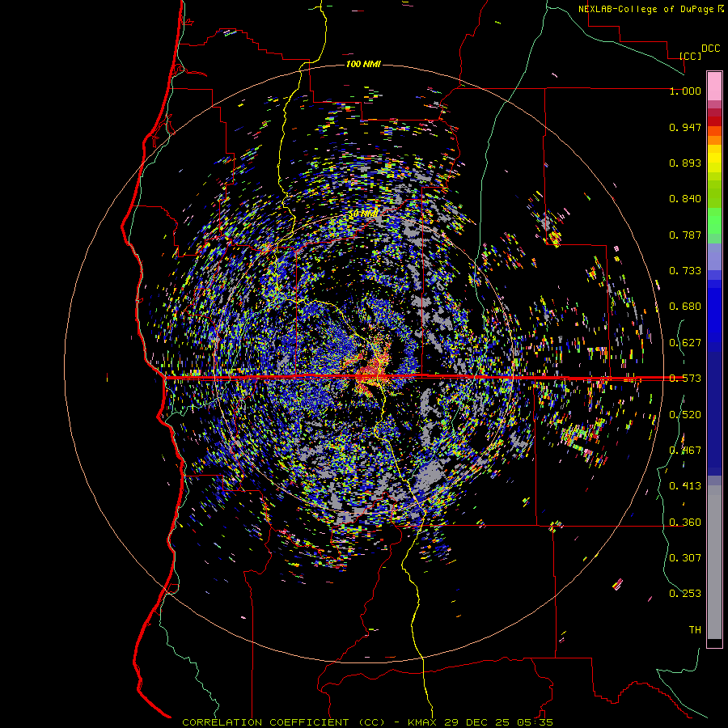Select the 0.627 scale value
728x728 pixels.
[685, 343]
